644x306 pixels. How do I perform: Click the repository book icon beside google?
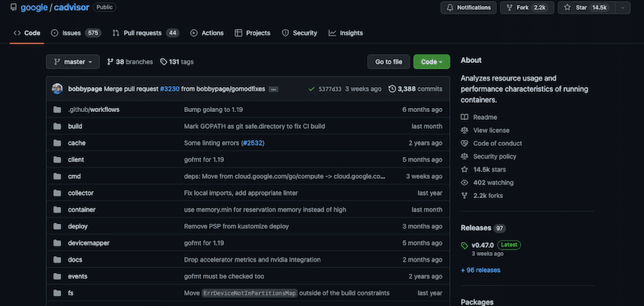[14, 7]
